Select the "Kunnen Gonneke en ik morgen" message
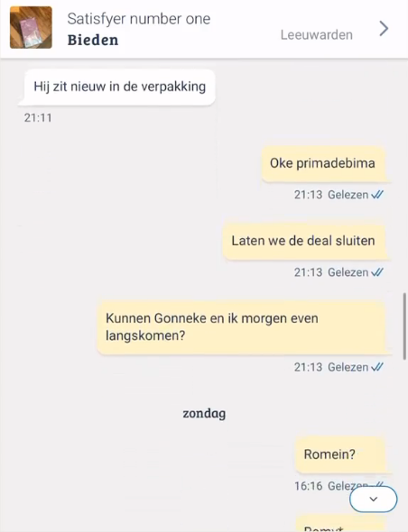This screenshot has width=408, height=532. [x=243, y=327]
